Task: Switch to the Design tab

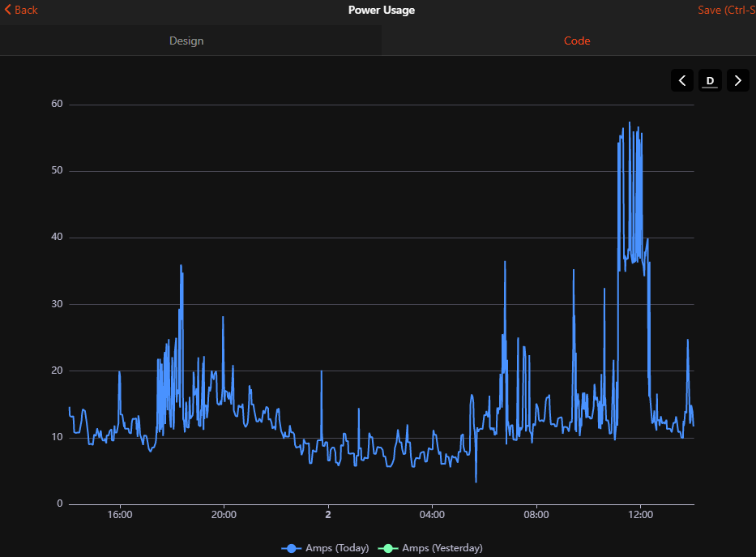Action: pyautogui.click(x=186, y=41)
